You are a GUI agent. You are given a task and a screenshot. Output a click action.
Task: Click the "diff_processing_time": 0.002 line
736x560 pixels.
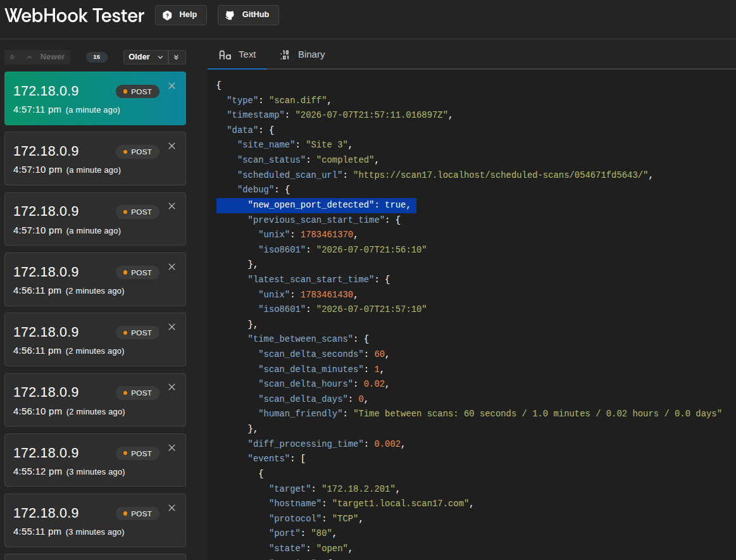326,444
